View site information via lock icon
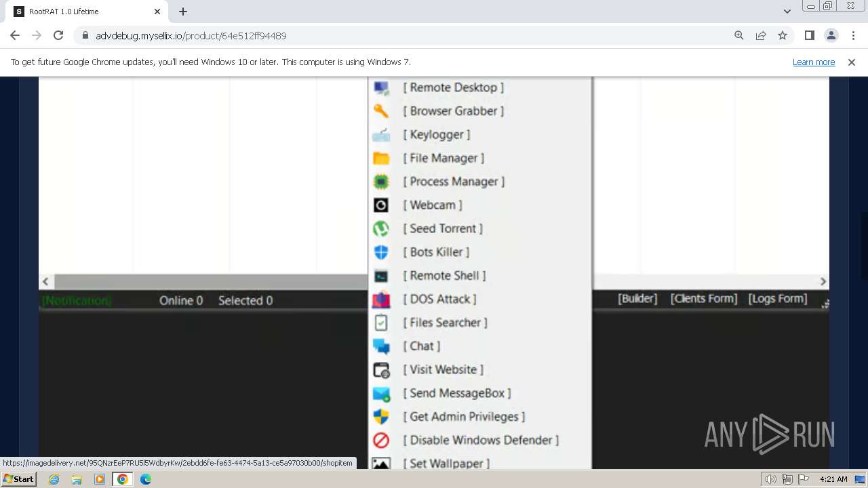 coord(85,36)
